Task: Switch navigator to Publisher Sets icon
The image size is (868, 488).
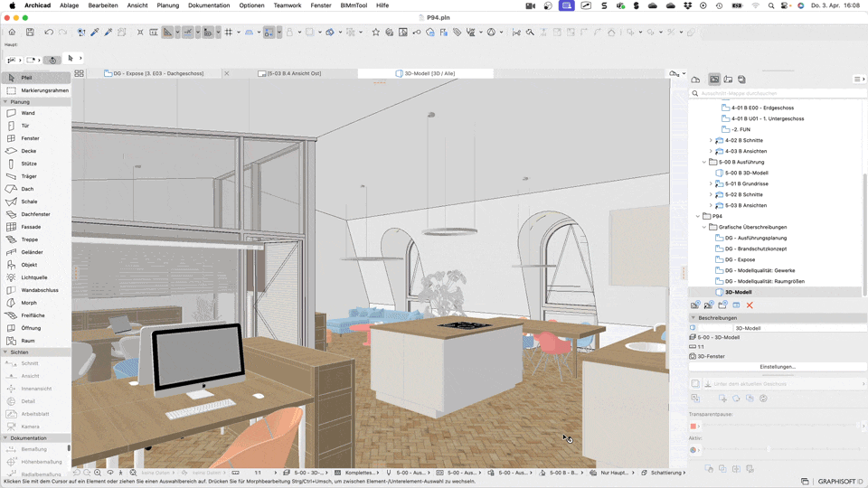Action: coord(741,80)
